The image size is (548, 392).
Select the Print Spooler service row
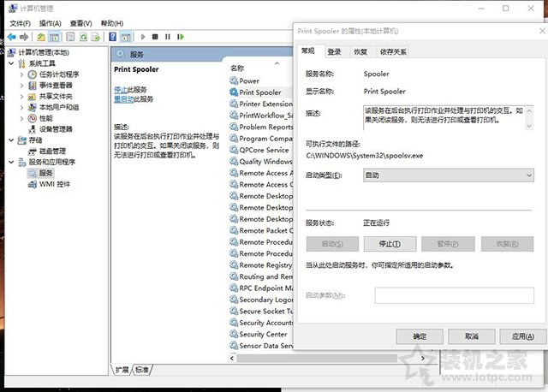click(260, 92)
